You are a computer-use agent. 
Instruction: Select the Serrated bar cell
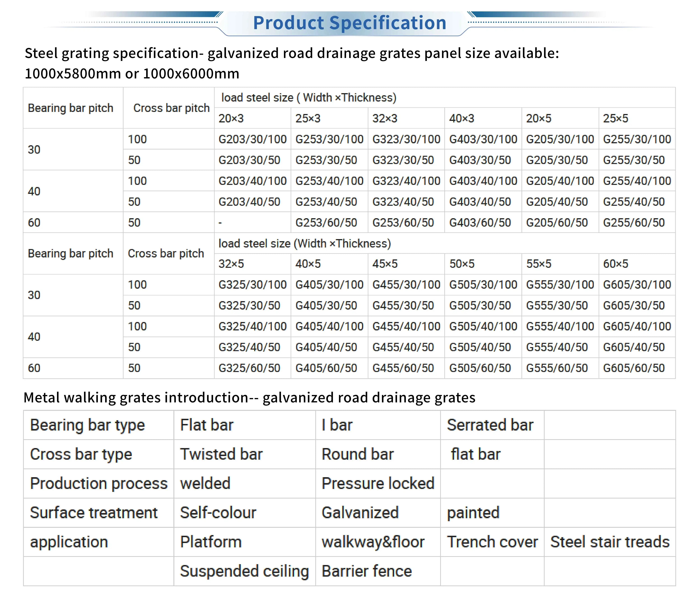coord(490,425)
